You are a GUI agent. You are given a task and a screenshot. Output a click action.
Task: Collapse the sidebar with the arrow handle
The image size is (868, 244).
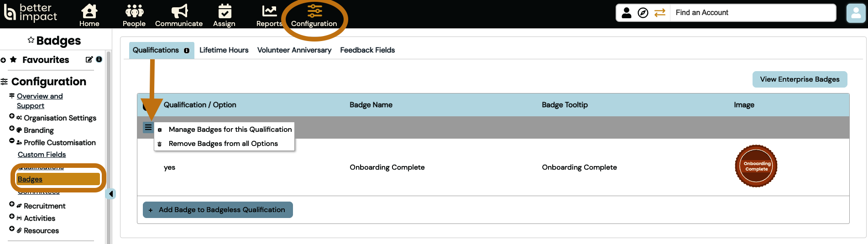111,194
